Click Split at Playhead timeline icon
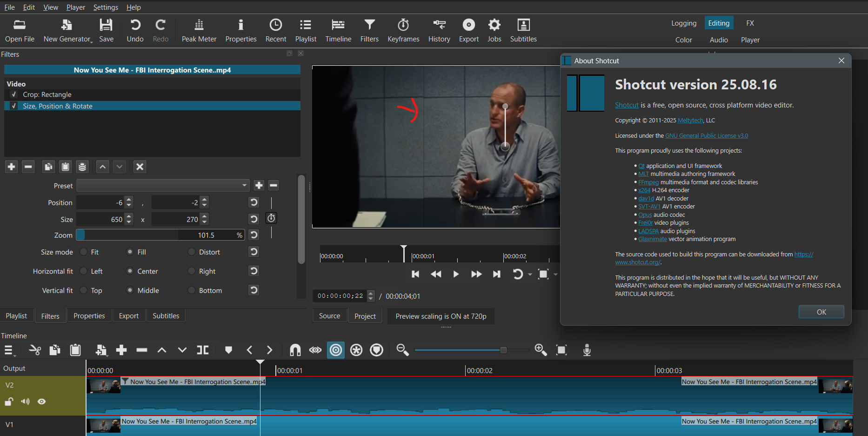This screenshot has width=868, height=436. point(203,350)
